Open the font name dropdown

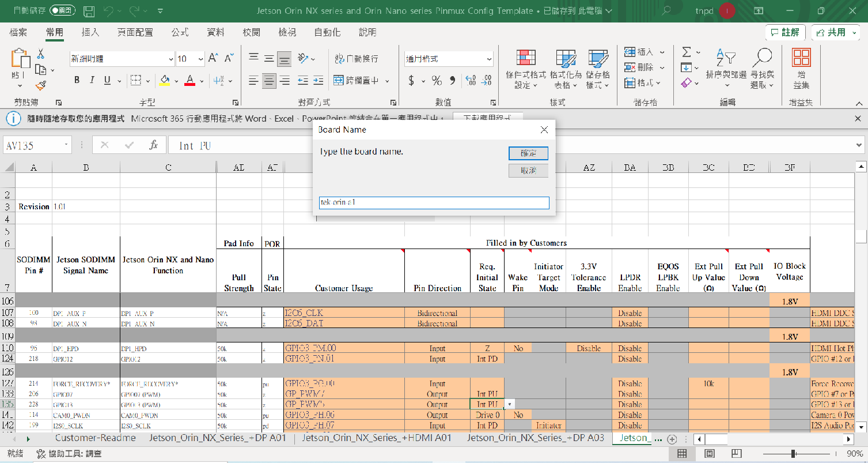click(x=171, y=59)
